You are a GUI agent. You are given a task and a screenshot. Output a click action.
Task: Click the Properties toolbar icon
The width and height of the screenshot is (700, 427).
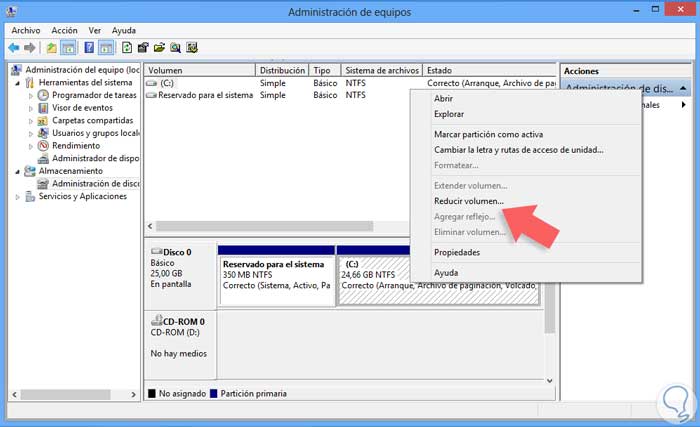143,48
